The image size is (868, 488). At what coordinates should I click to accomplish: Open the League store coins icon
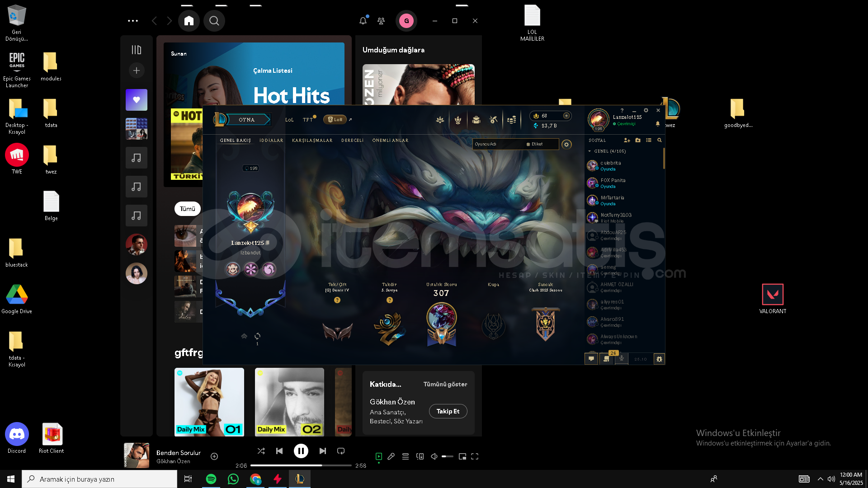tap(511, 120)
